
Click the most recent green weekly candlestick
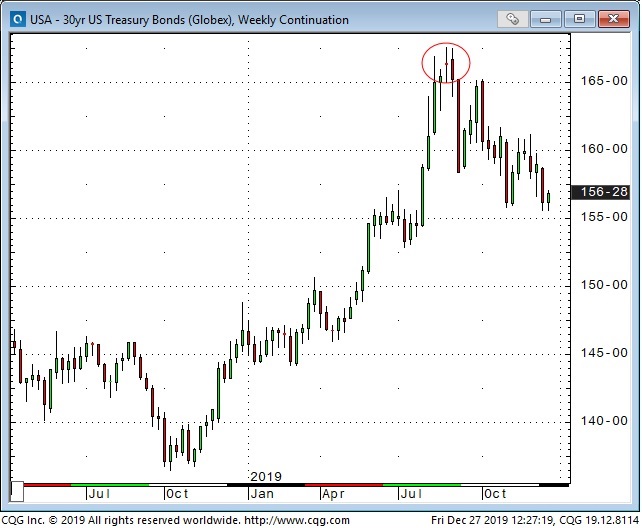[x=548, y=198]
